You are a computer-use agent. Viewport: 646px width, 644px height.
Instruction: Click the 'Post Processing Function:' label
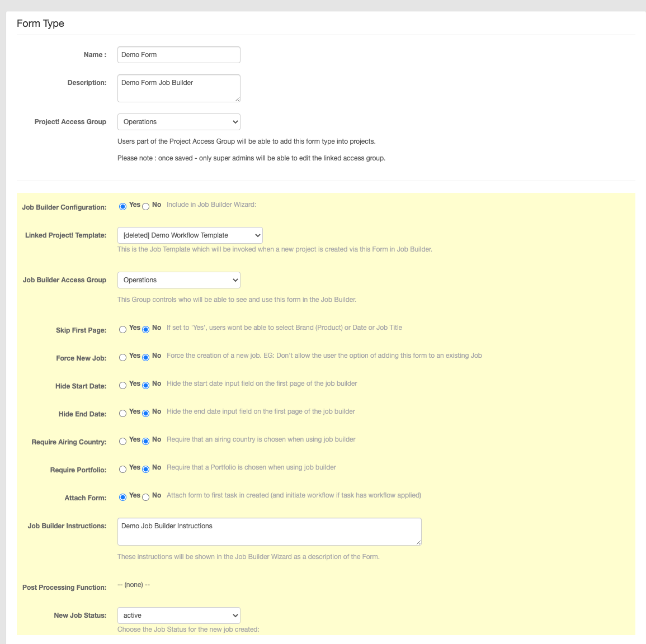click(x=64, y=588)
